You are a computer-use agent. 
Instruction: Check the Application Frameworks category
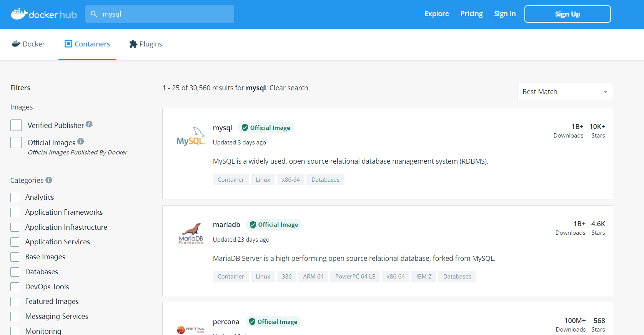coord(15,212)
